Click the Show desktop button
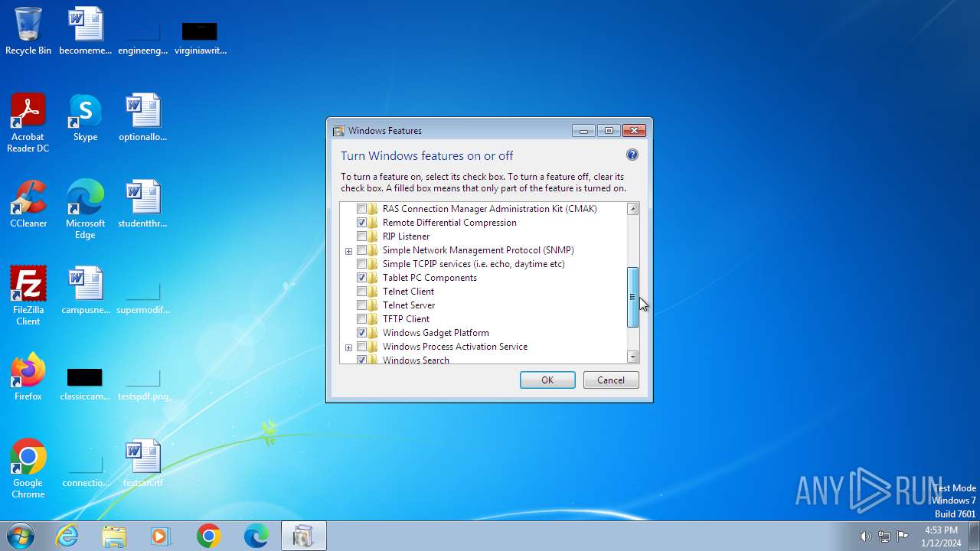Viewport: 980px width, 551px height. pyautogui.click(x=974, y=536)
